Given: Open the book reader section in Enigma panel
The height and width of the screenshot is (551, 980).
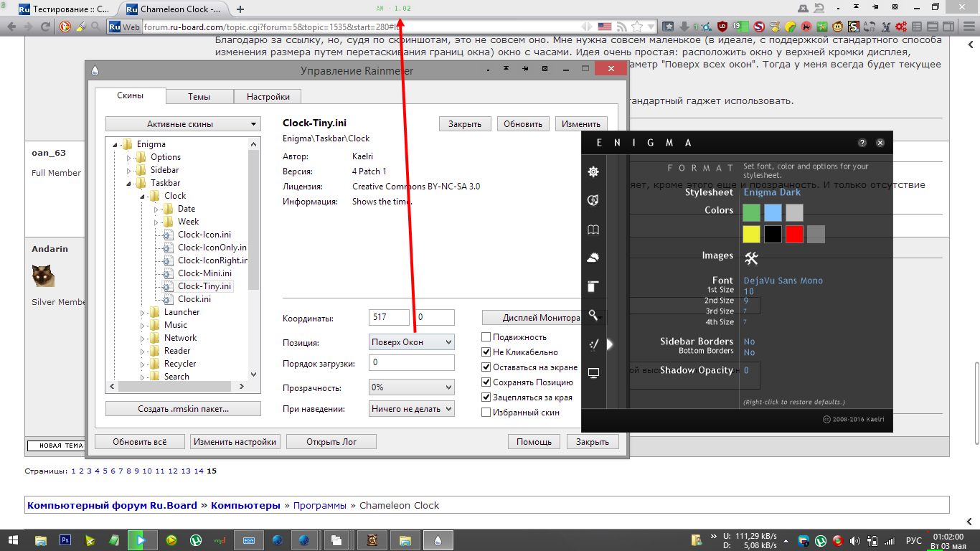Looking at the screenshot, I should tap(593, 230).
